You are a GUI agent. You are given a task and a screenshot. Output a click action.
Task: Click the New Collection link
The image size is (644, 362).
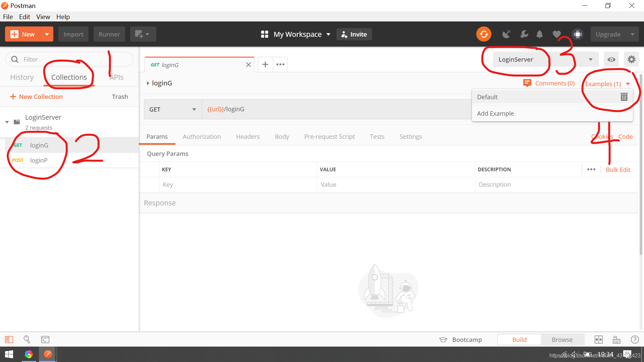36,97
